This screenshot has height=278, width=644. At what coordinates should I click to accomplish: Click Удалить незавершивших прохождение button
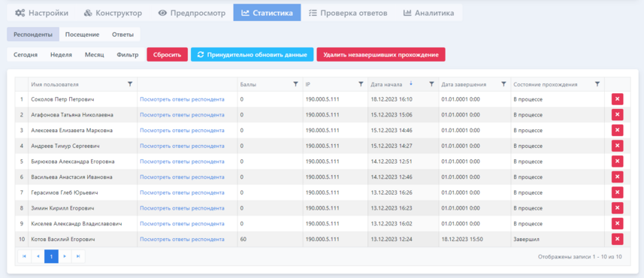[381, 55]
